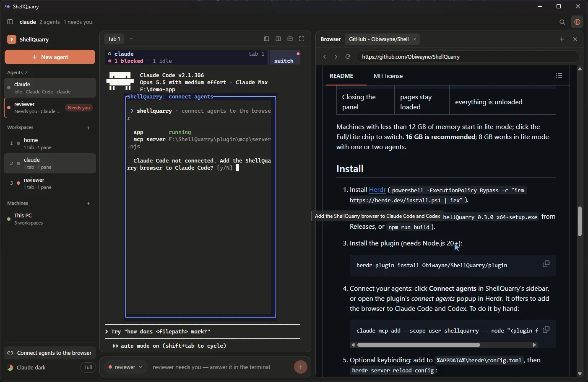Create a New agent

coord(50,57)
